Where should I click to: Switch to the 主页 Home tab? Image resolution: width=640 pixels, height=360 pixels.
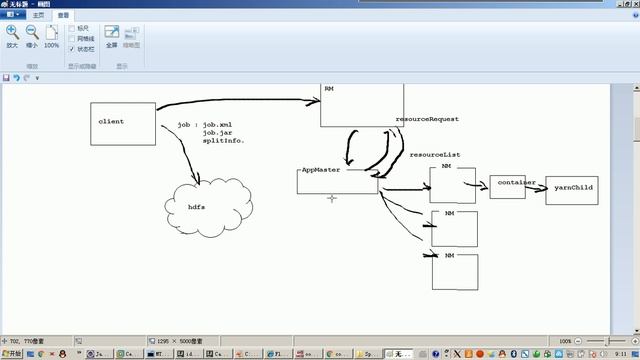(38, 15)
